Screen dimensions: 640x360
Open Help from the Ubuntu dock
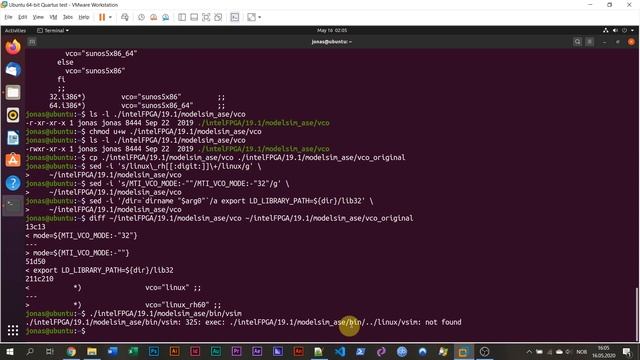[x=13, y=183]
